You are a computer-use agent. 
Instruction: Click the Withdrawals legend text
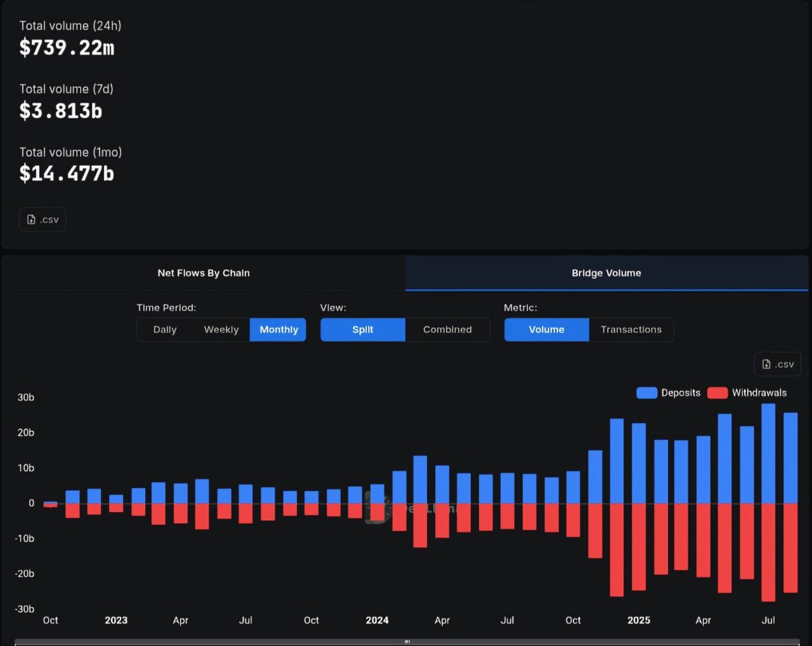click(x=759, y=393)
